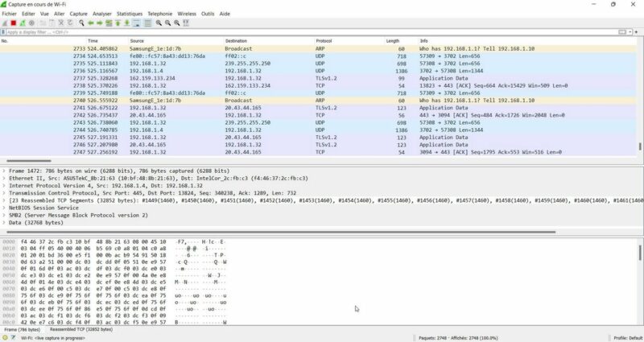644x342 pixels.
Task: Open the Outils menu
Action: click(x=208, y=14)
